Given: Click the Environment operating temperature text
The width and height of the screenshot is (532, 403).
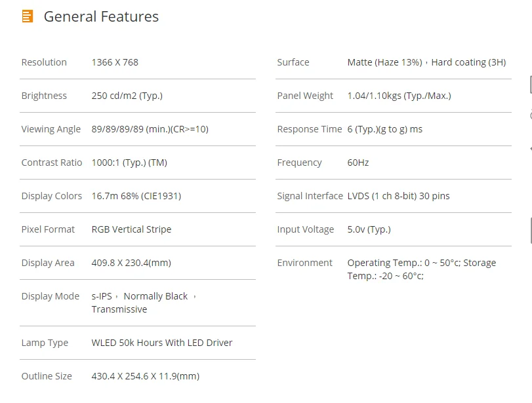Looking at the screenshot, I should click(x=421, y=269).
